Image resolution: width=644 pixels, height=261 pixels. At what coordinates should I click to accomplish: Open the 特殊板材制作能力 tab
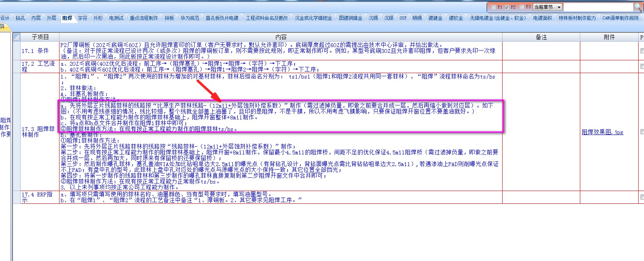pos(577,18)
